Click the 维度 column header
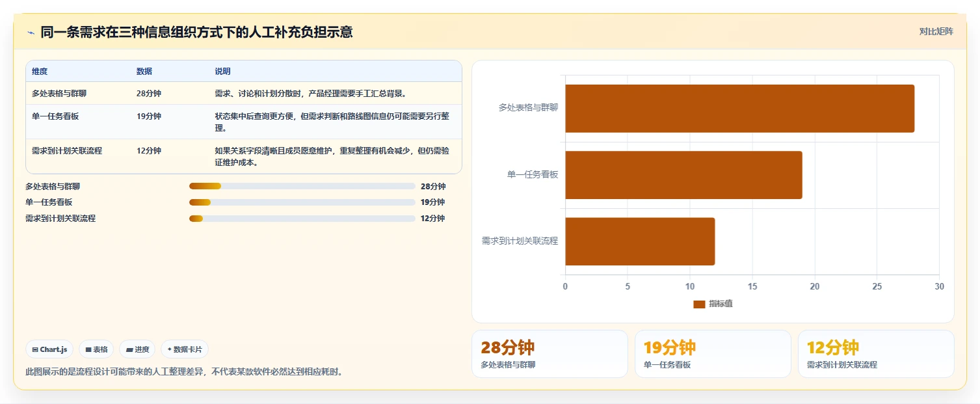 click(40, 72)
